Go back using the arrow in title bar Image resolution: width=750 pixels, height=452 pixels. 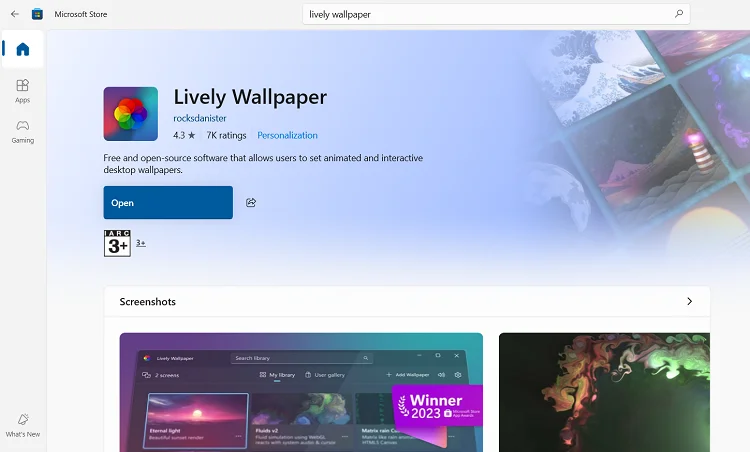tap(15, 14)
